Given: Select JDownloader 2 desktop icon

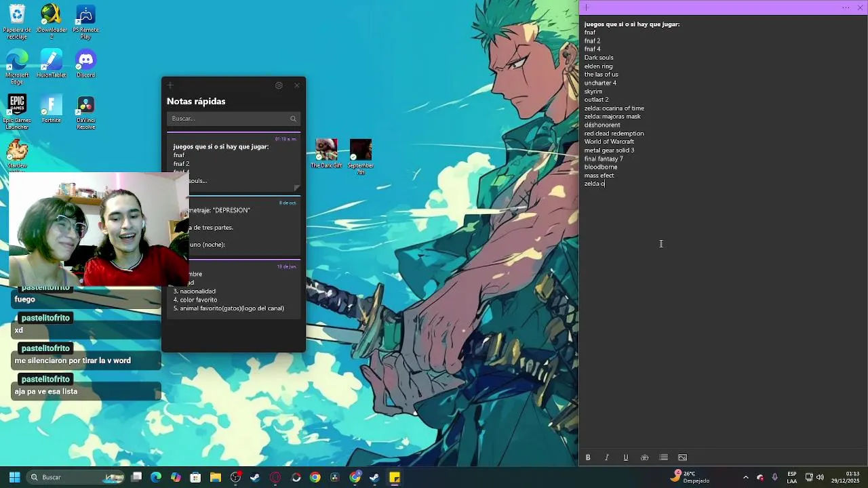Looking at the screenshot, I should [x=52, y=22].
